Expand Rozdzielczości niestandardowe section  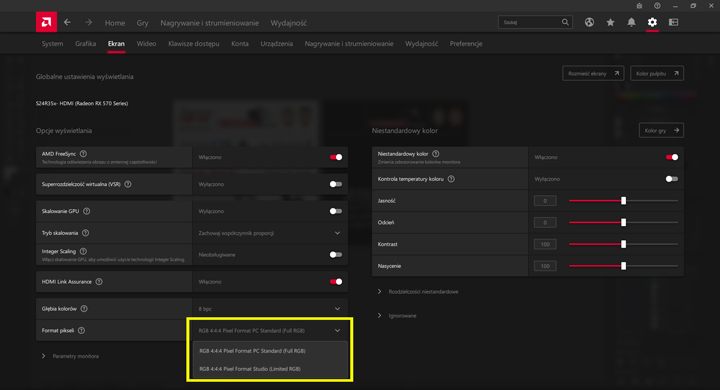(x=418, y=292)
